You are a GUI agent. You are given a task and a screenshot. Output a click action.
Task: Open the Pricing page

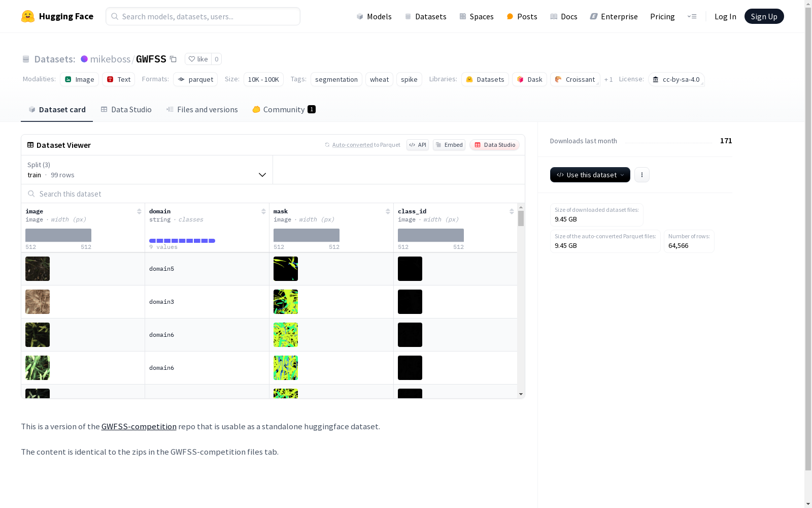pyautogui.click(x=662, y=16)
